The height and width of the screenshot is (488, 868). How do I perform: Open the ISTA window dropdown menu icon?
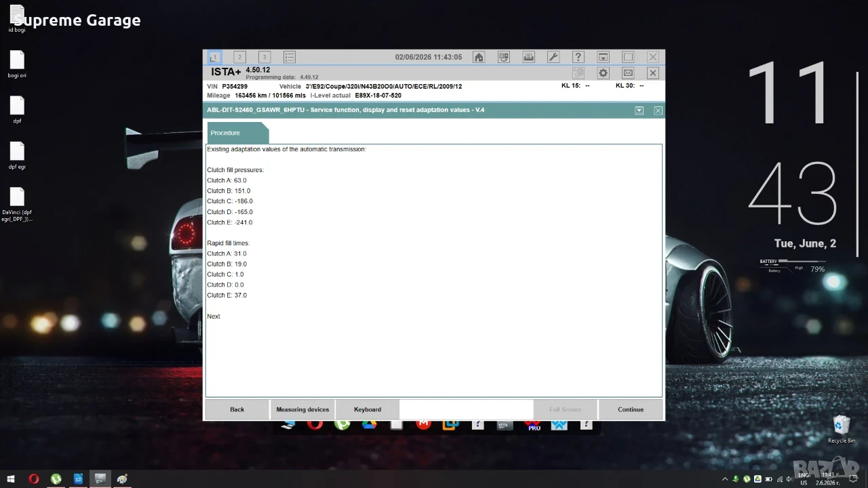click(603, 57)
